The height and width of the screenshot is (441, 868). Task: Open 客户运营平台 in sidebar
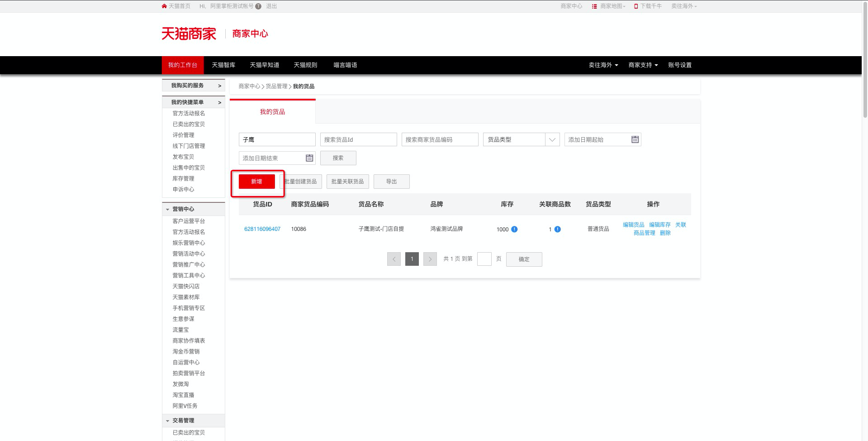(189, 221)
